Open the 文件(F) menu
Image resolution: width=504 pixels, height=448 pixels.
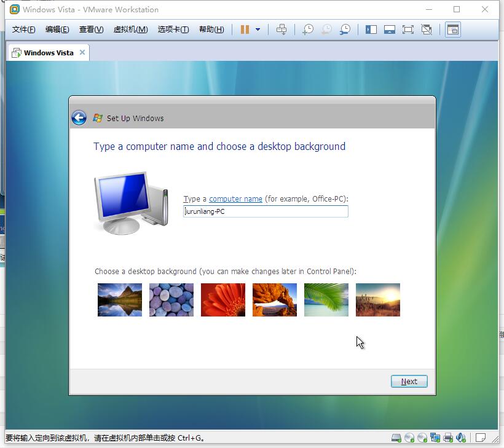pyautogui.click(x=23, y=29)
